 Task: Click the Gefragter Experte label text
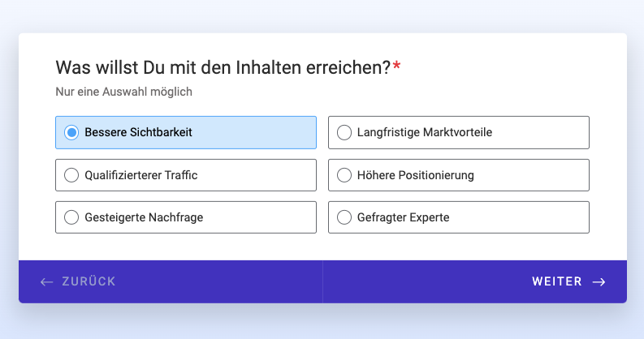(x=403, y=217)
